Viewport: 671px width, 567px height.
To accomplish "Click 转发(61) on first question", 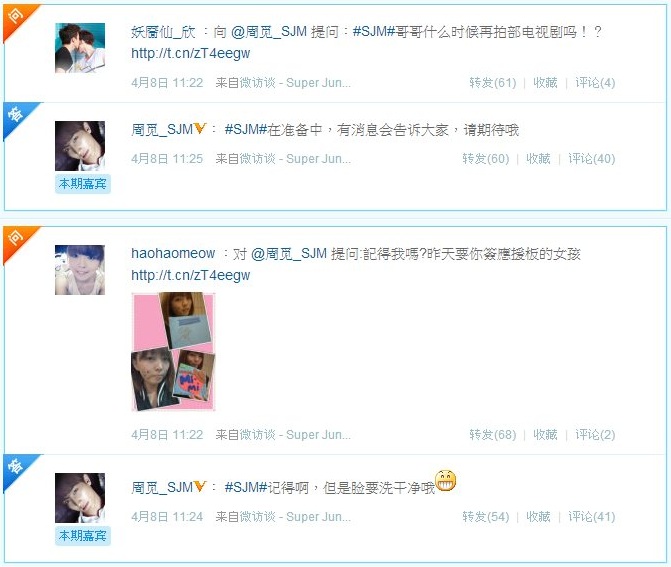I will pyautogui.click(x=493, y=83).
